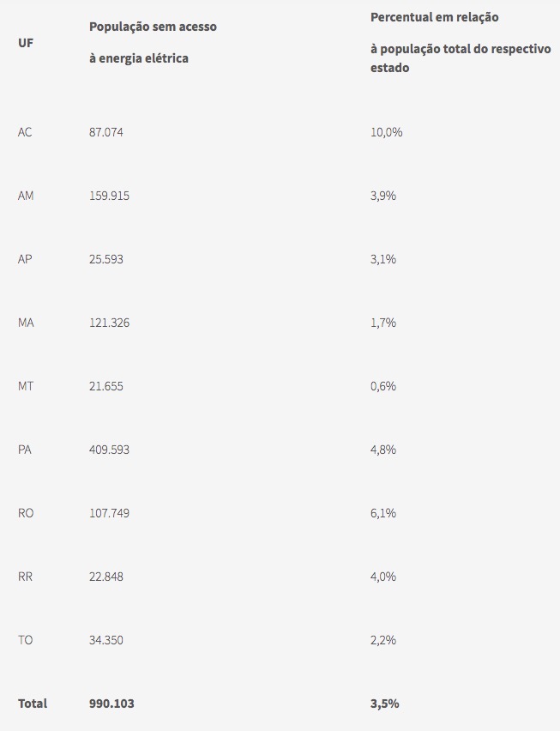Screen dimensions: 560x731
Task: Click the PA population value 409.593
Action: (110, 450)
